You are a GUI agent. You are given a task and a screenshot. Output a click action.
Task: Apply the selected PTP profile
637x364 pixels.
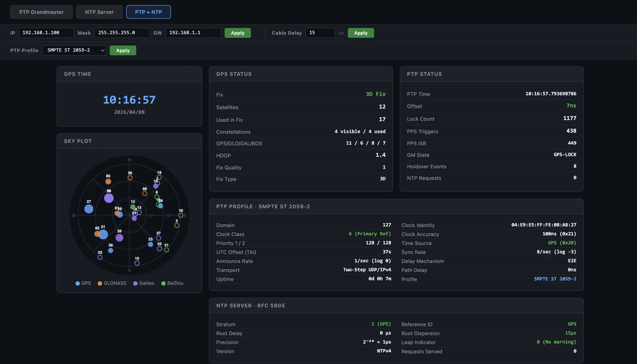click(x=123, y=50)
